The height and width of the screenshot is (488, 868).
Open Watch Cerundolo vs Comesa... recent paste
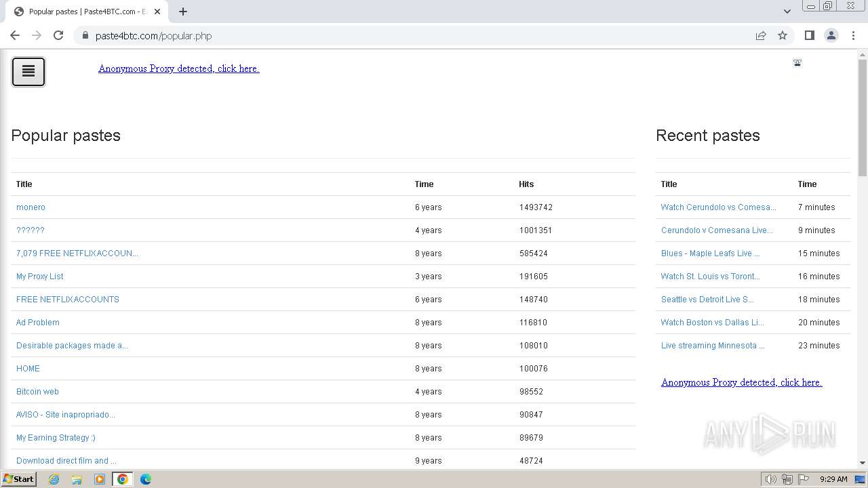(719, 207)
